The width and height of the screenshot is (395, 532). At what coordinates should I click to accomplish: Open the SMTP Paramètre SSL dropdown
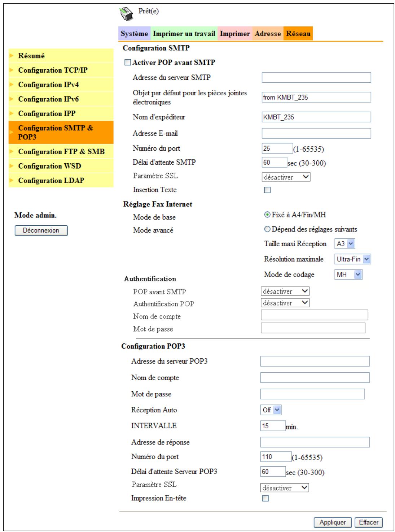286,177
